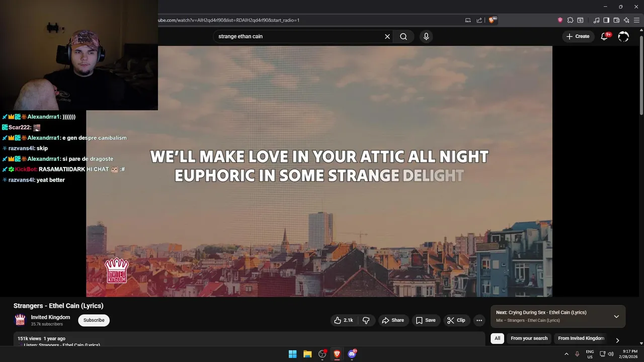Open more actions ellipsis menu

click(479, 320)
